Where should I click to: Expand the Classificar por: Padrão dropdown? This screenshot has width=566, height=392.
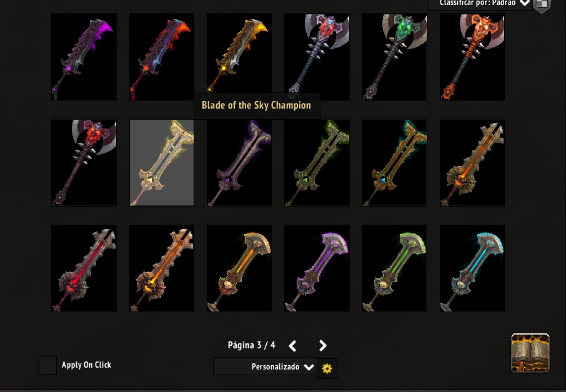[480, 4]
